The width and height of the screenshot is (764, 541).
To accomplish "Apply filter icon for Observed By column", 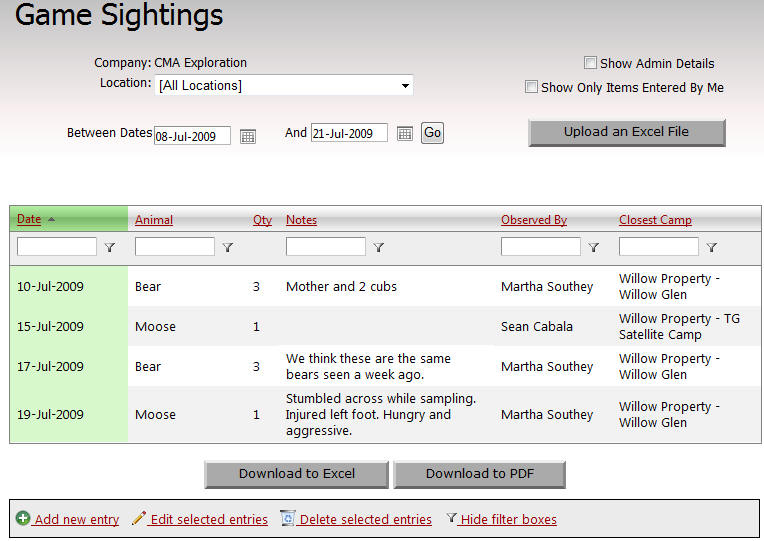I will [x=593, y=248].
